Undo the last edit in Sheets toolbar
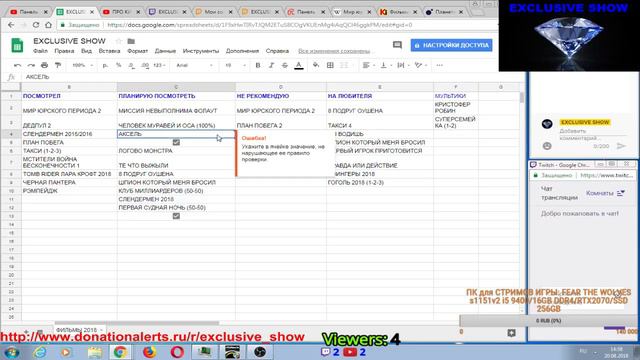 click(x=17, y=65)
